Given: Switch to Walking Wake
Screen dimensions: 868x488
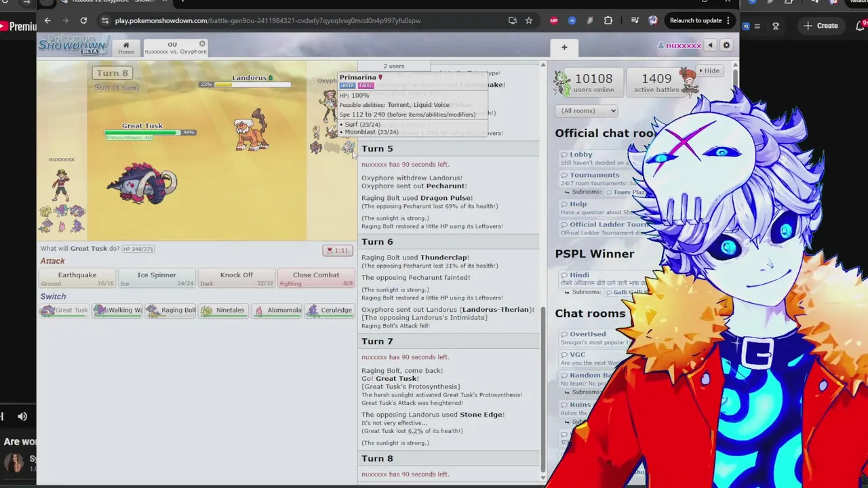Looking at the screenshot, I should coord(117,310).
